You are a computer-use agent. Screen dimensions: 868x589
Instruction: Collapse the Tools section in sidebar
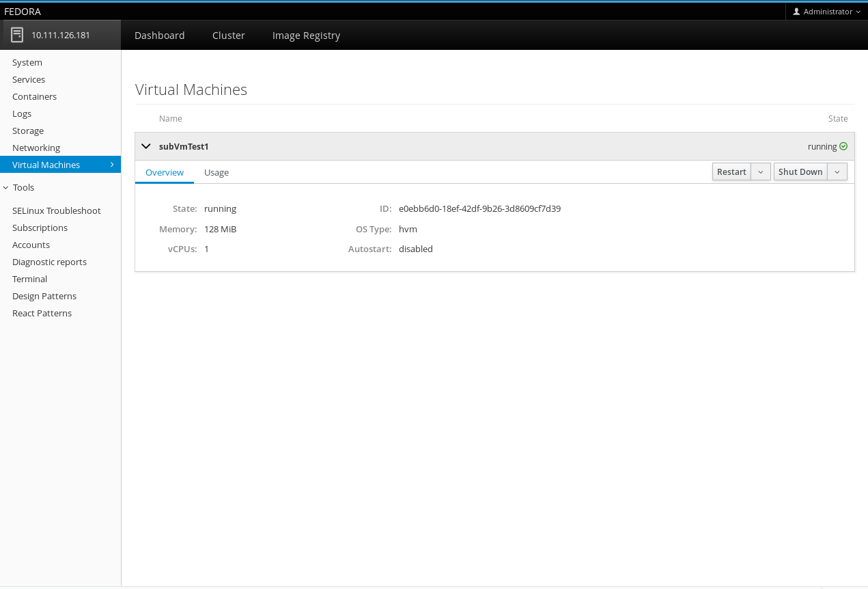(6, 187)
